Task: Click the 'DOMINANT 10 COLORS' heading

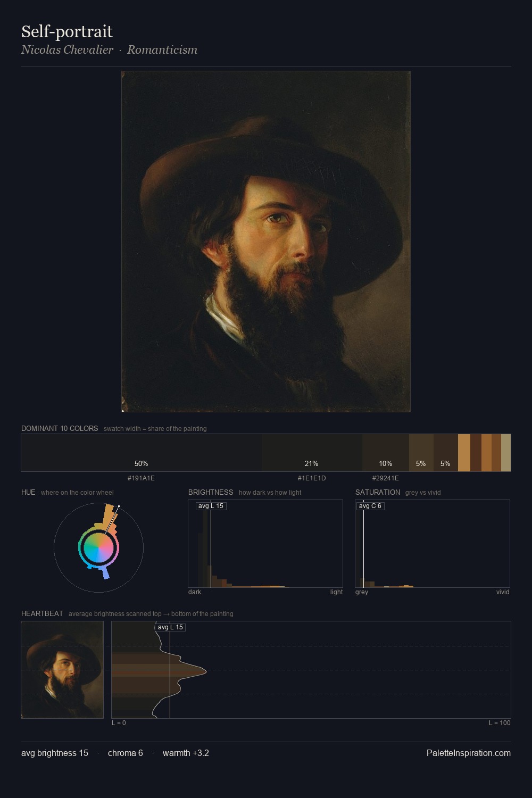Action: coord(60,428)
